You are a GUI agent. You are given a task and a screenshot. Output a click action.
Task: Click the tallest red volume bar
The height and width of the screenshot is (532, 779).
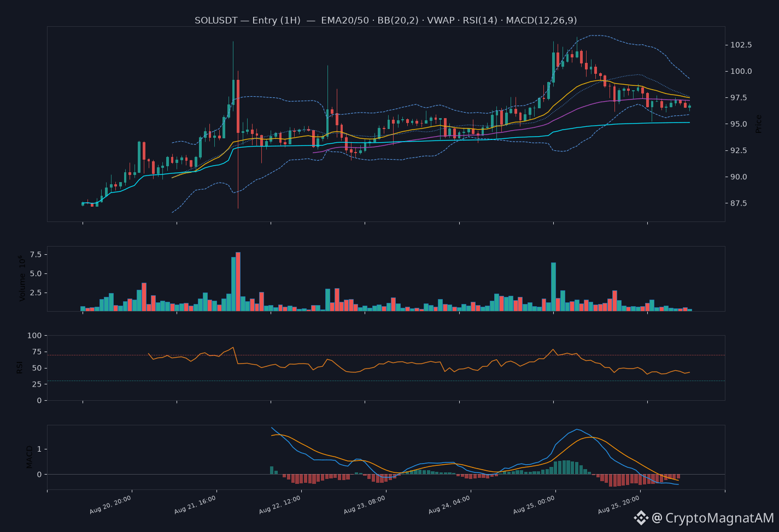(x=238, y=282)
